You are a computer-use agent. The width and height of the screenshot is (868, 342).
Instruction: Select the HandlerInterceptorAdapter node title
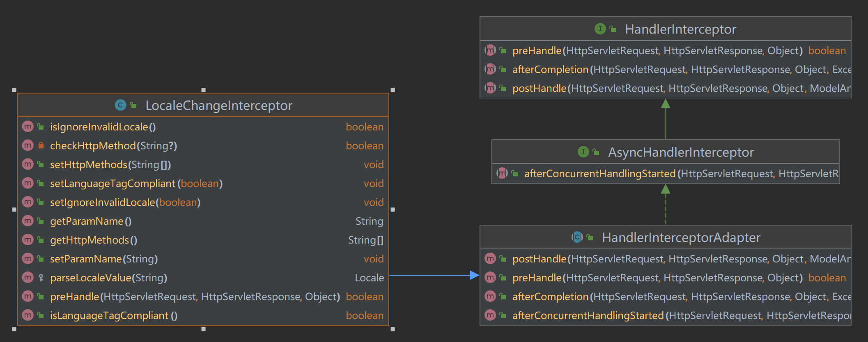tap(681, 238)
